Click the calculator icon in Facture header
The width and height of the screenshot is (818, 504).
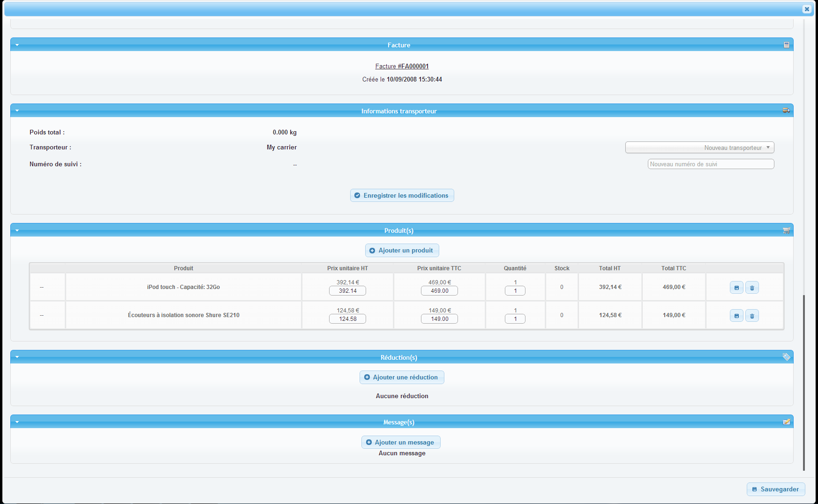pyautogui.click(x=787, y=45)
